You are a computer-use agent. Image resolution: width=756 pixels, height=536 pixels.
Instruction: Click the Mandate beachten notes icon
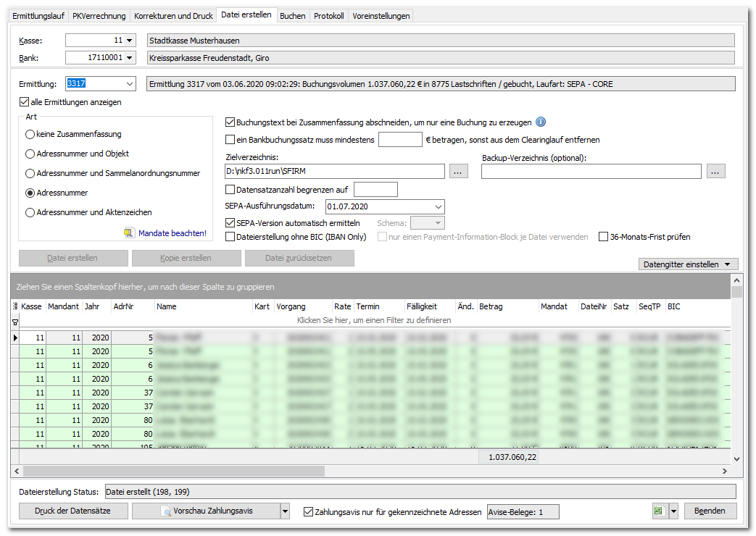coord(129,233)
